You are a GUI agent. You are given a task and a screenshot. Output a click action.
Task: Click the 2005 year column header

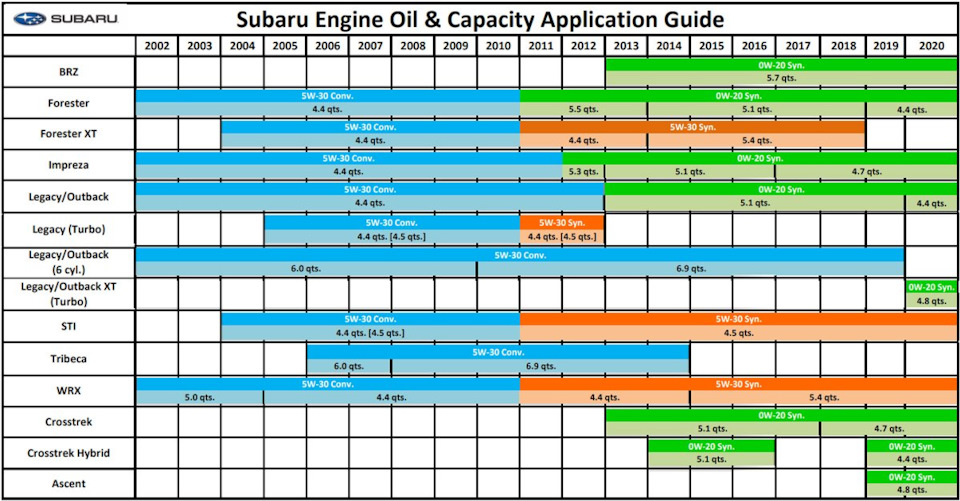pyautogui.click(x=285, y=46)
